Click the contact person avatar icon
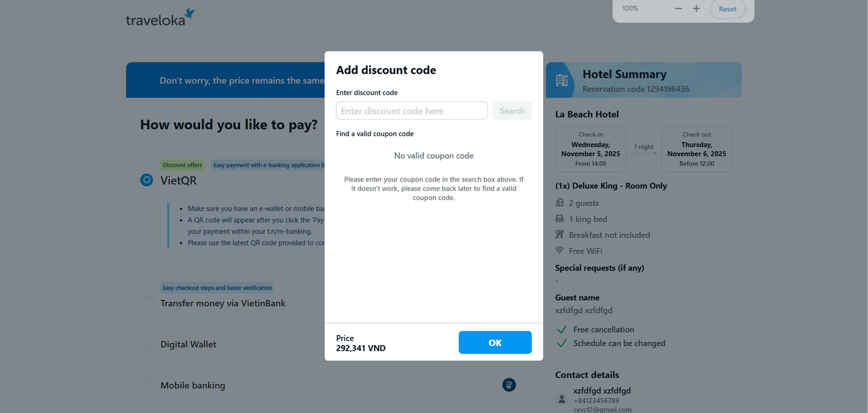The height and width of the screenshot is (413, 868). tap(562, 399)
